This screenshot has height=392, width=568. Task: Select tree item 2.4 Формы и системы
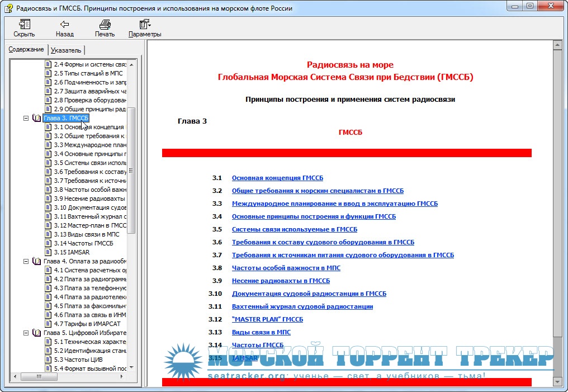[x=90, y=64]
